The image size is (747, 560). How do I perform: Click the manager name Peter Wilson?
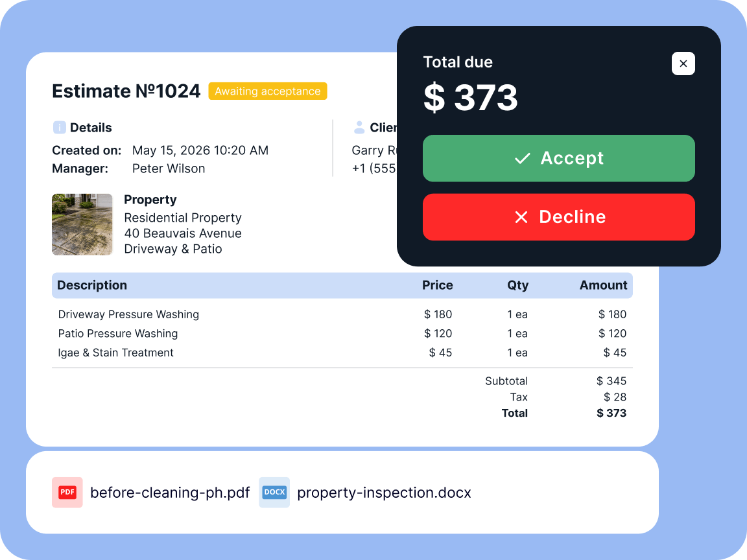coord(169,169)
